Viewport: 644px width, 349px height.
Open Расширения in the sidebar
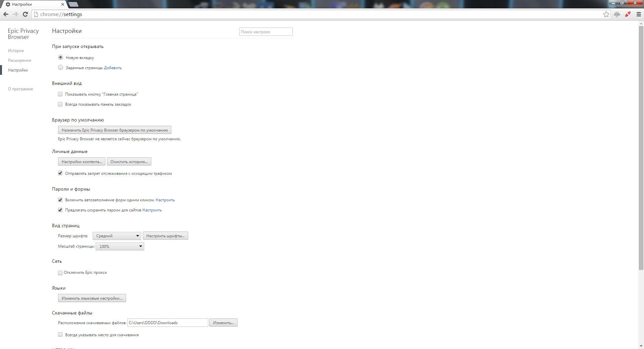19,60
